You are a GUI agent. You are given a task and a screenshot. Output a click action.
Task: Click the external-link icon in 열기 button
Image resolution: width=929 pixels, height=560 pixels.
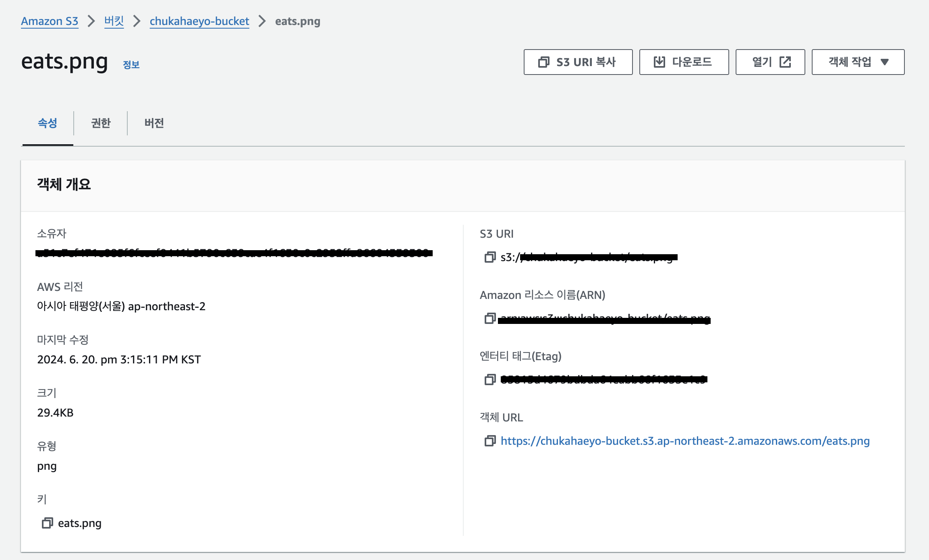[785, 62]
